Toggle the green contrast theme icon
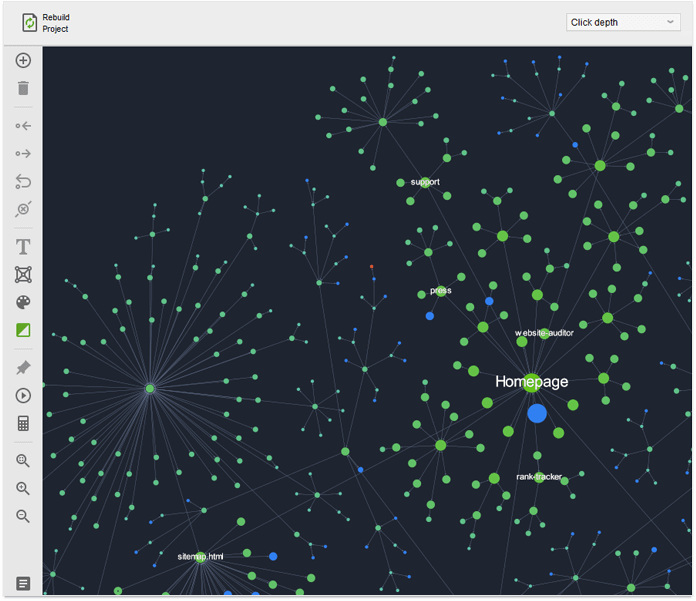 (x=23, y=330)
